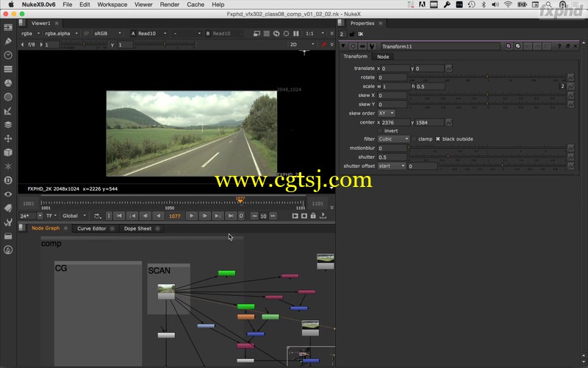Open the 1:1 zoom dropdown

(315, 33)
